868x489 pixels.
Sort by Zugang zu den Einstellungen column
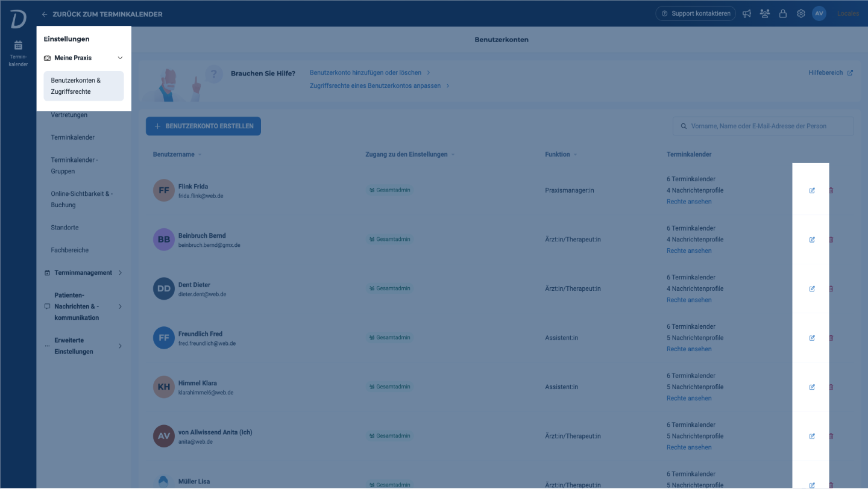pos(410,154)
